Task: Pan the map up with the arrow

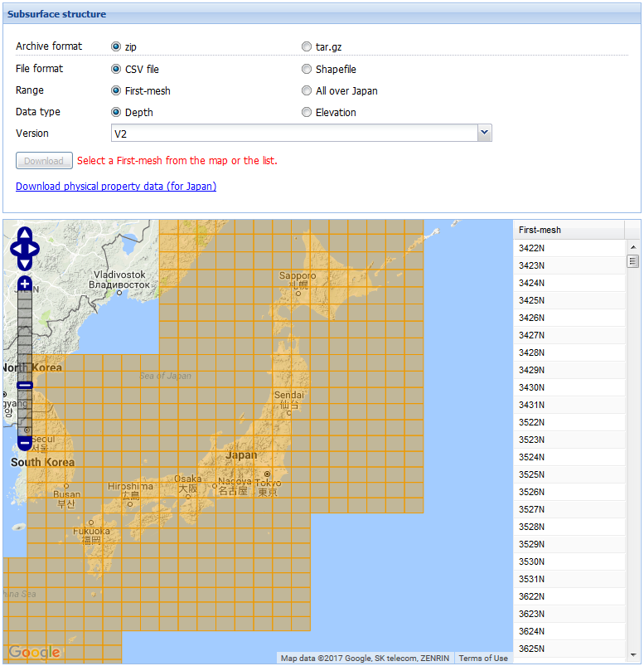Action: click(25, 233)
